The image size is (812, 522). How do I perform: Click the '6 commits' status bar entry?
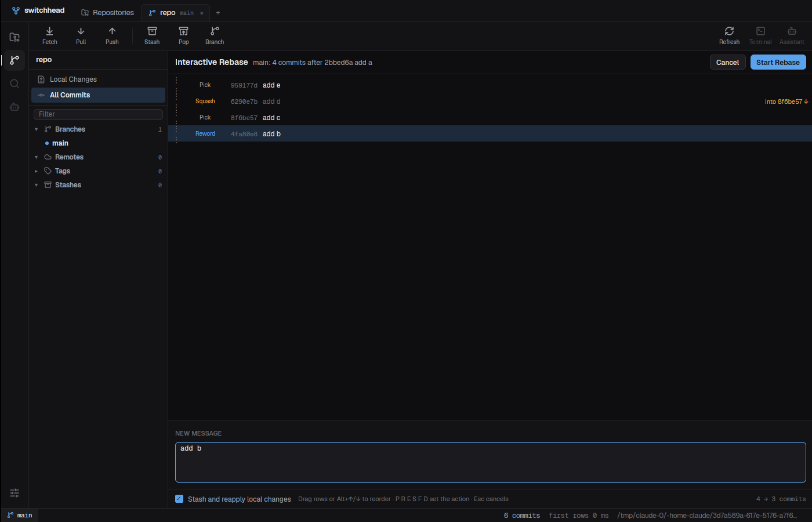point(522,516)
